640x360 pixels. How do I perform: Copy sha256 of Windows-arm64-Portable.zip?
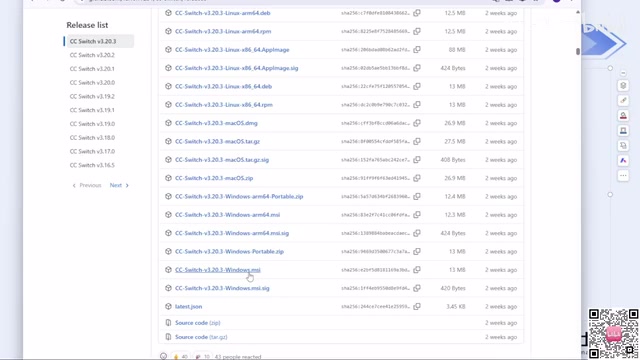click(417, 196)
